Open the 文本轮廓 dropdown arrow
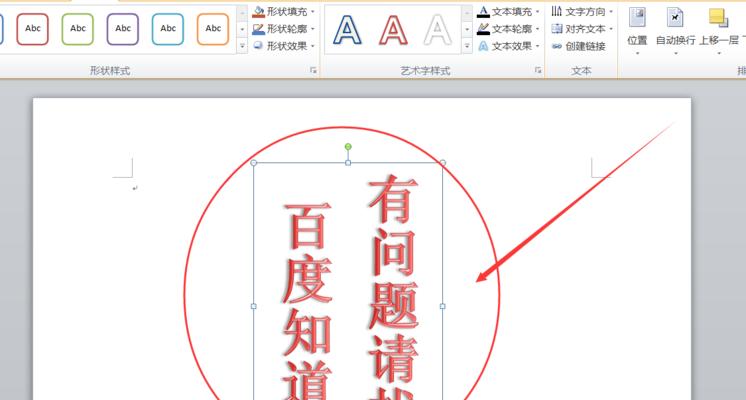Screen dimensions: 746x400 click(538, 29)
